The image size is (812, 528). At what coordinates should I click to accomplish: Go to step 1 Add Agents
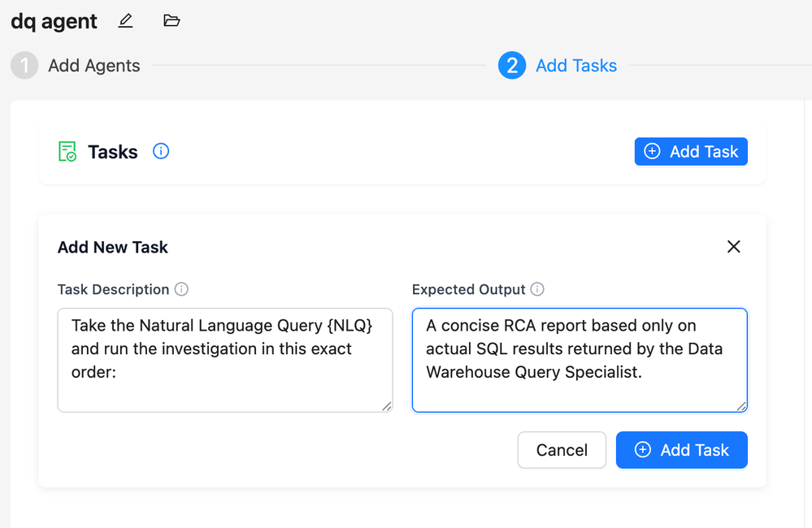[x=76, y=66]
